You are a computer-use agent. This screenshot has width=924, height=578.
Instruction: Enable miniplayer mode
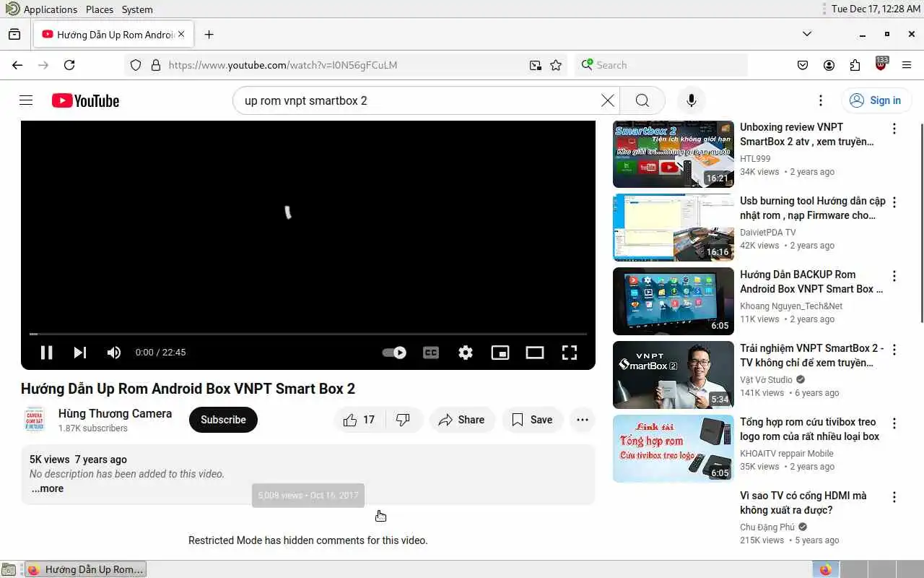(x=500, y=353)
